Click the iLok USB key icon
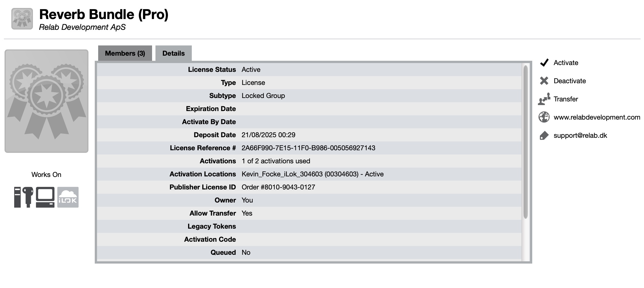The width and height of the screenshot is (644, 288). (28, 197)
